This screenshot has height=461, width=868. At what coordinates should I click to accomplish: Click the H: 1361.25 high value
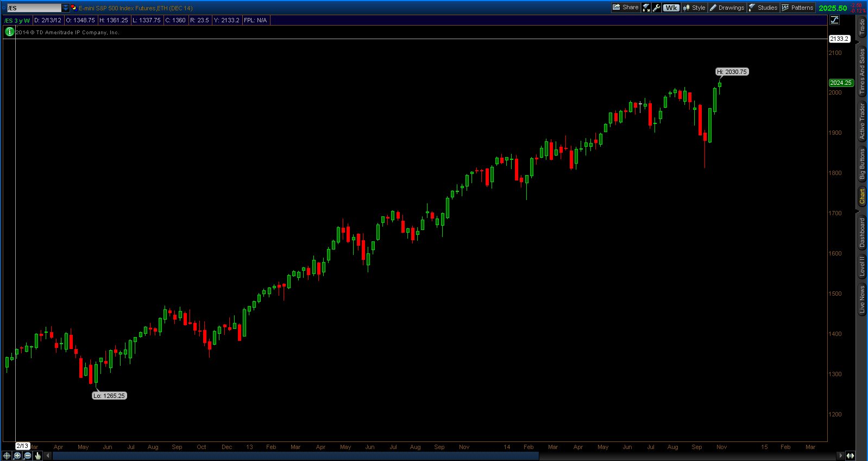[x=114, y=20]
